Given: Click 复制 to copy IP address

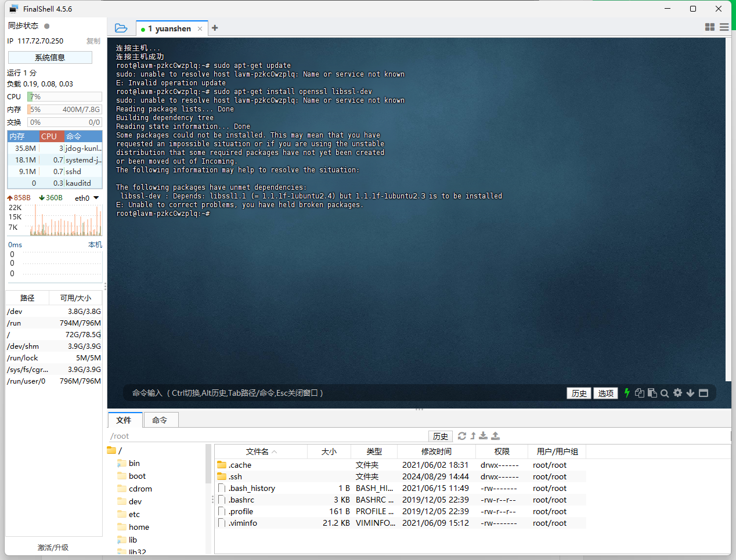Looking at the screenshot, I should 93,41.
